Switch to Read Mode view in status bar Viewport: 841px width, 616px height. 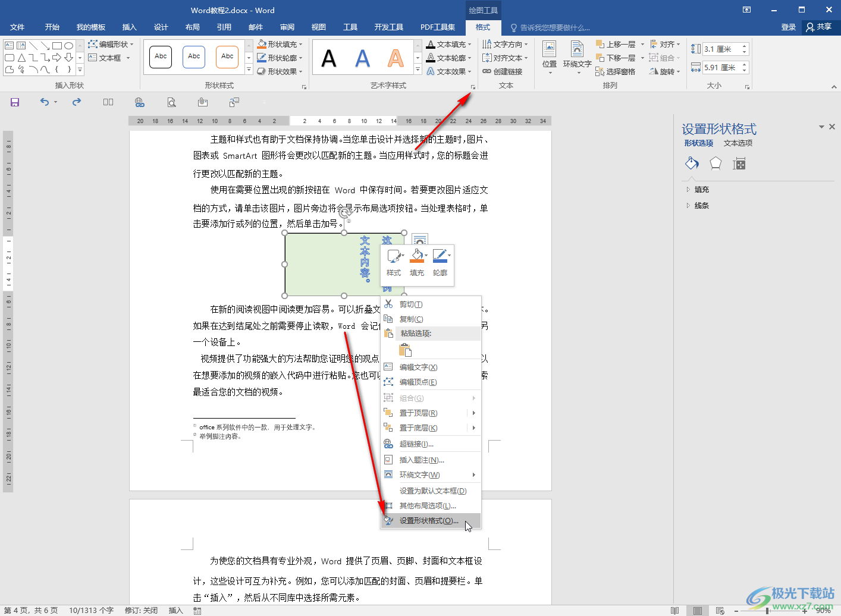point(674,611)
